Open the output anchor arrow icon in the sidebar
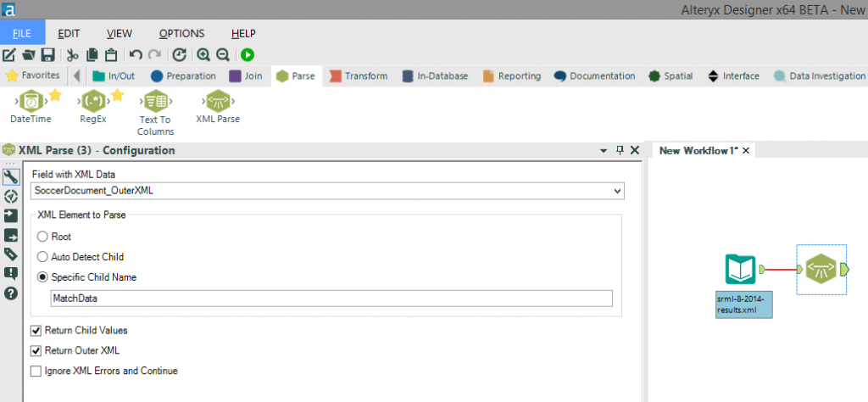 [x=11, y=235]
